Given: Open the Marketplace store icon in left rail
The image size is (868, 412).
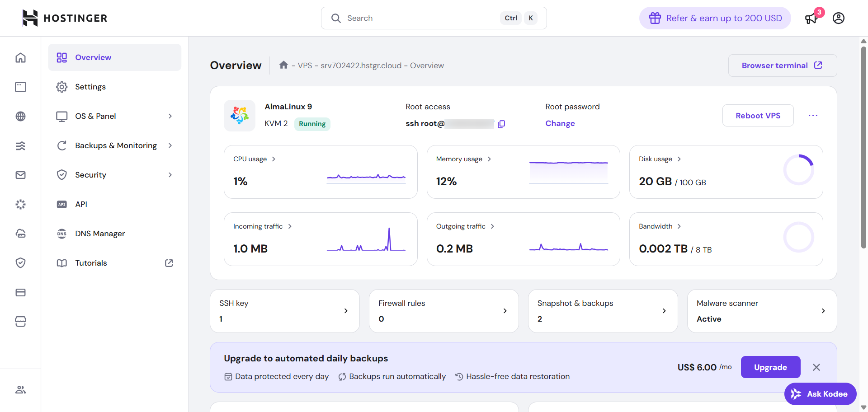Looking at the screenshot, I should point(20,322).
